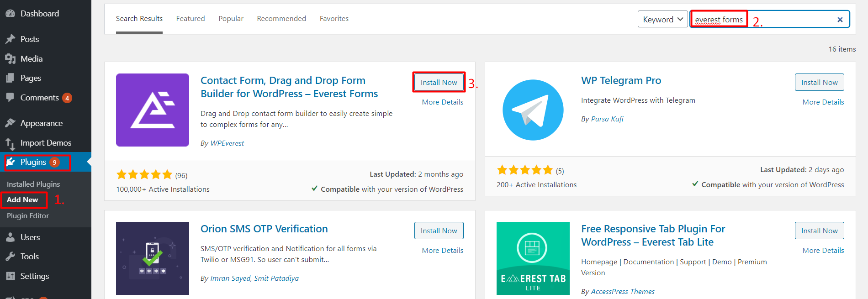This screenshot has height=299, width=868.
Task: Click the Tools wrench icon
Action: [x=10, y=257]
